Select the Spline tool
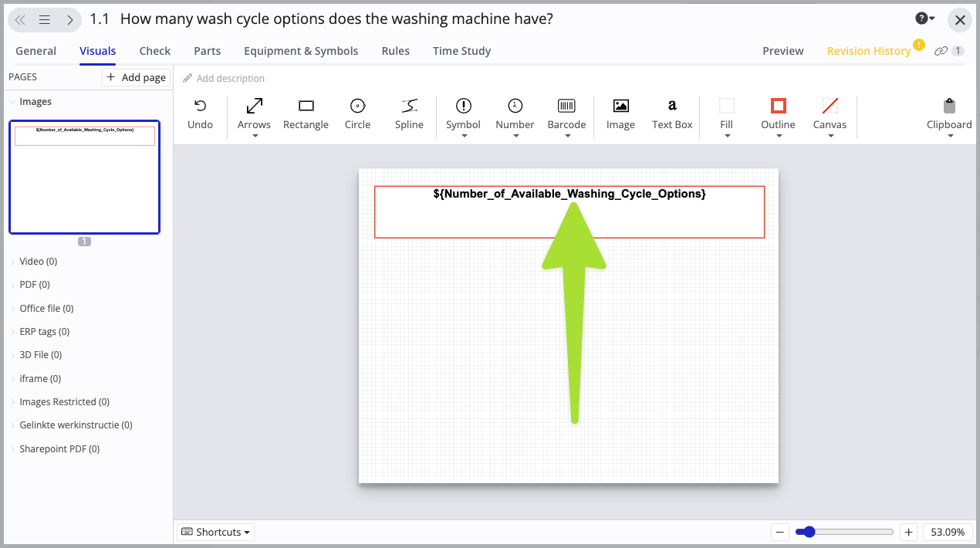The width and height of the screenshot is (980, 548). (409, 112)
